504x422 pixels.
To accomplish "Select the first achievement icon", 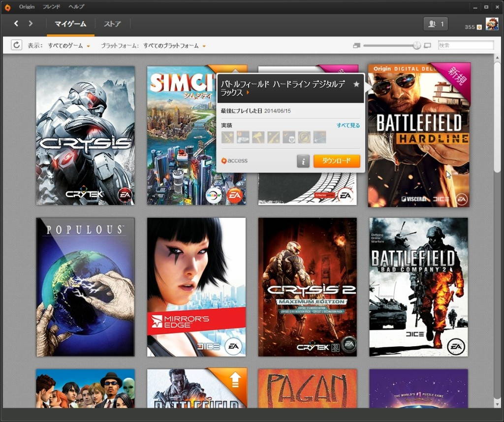I will coord(227,137).
